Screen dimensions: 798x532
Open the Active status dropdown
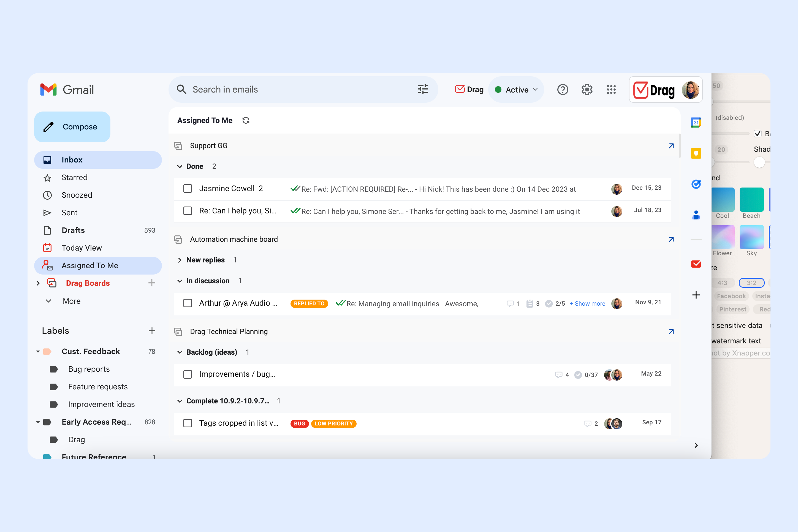[516, 89]
